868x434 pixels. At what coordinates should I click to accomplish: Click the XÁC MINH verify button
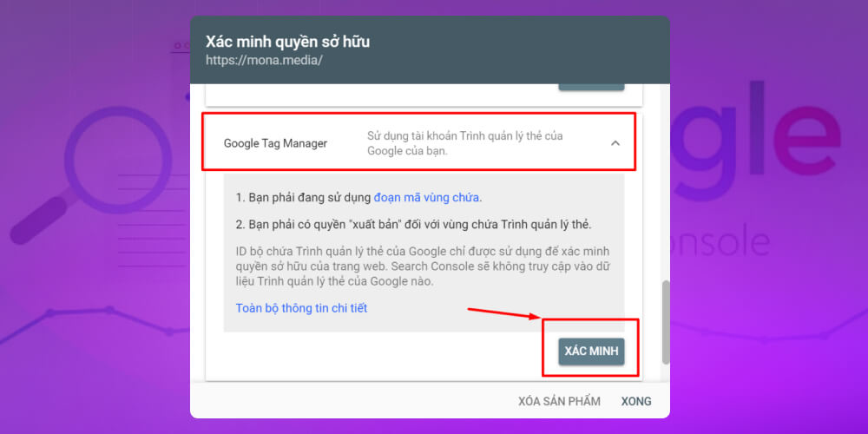(x=591, y=352)
